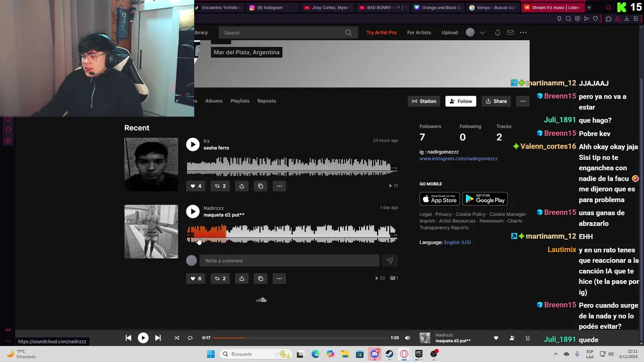Open Instagram link nadirgomezzz

click(x=458, y=158)
